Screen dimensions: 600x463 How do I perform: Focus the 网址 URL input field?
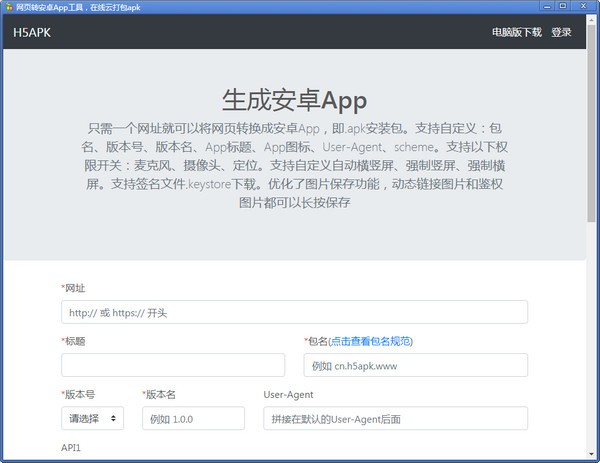(294, 312)
